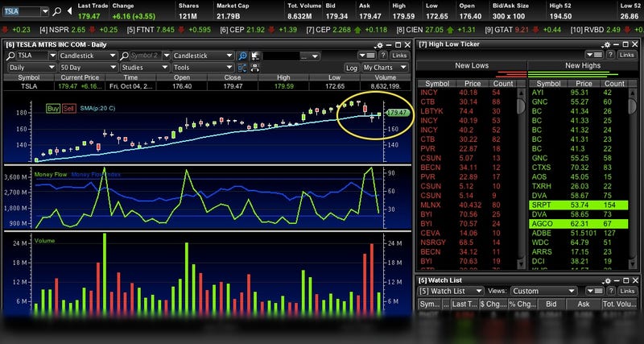Click the Symbol 2 input field
The width and height of the screenshot is (644, 344).
click(x=146, y=56)
